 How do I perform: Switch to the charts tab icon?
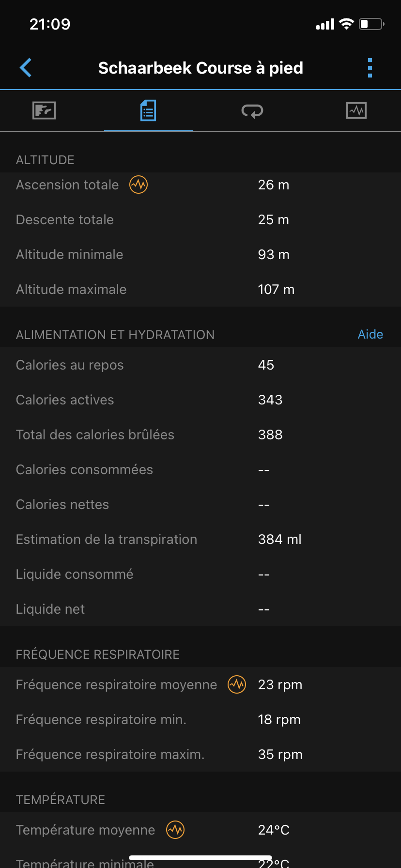356,111
